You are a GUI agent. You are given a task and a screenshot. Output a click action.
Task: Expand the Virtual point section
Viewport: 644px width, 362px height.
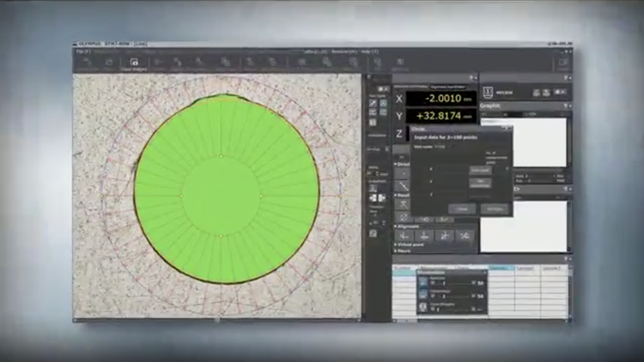pyautogui.click(x=396, y=244)
